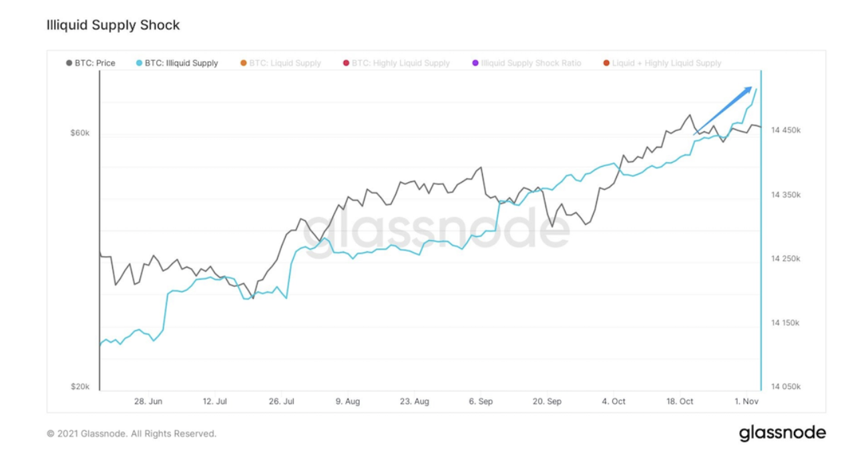Click the 2021 Glassnode copyright text

(132, 434)
